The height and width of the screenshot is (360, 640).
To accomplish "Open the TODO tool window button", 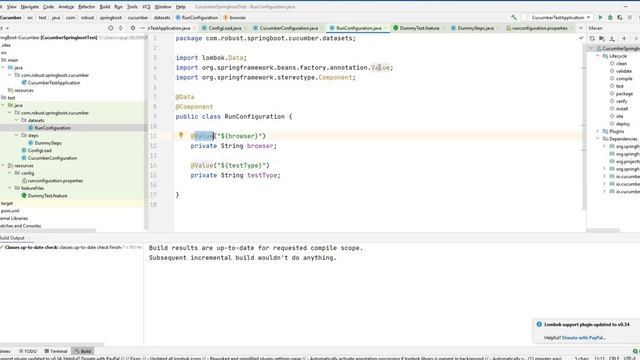I will [x=28, y=351].
